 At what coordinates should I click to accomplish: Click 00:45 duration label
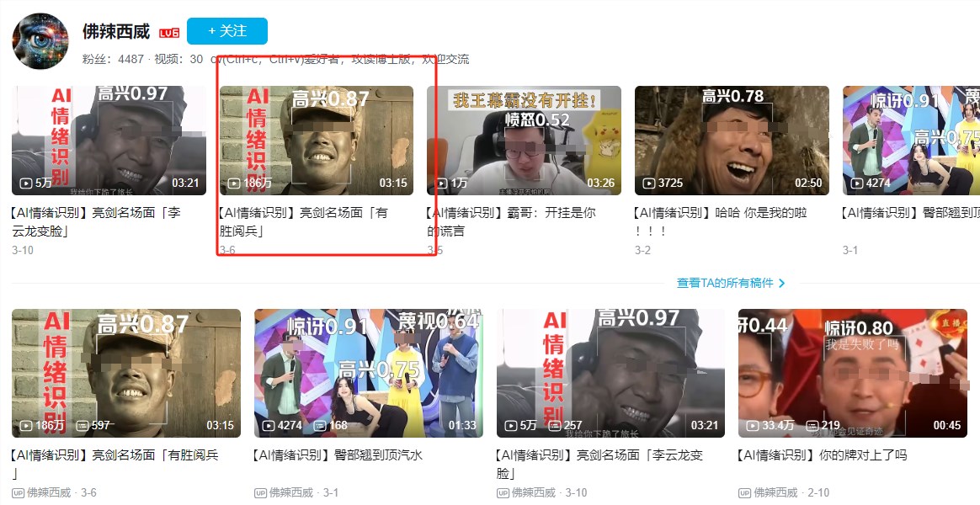pyautogui.click(x=947, y=426)
